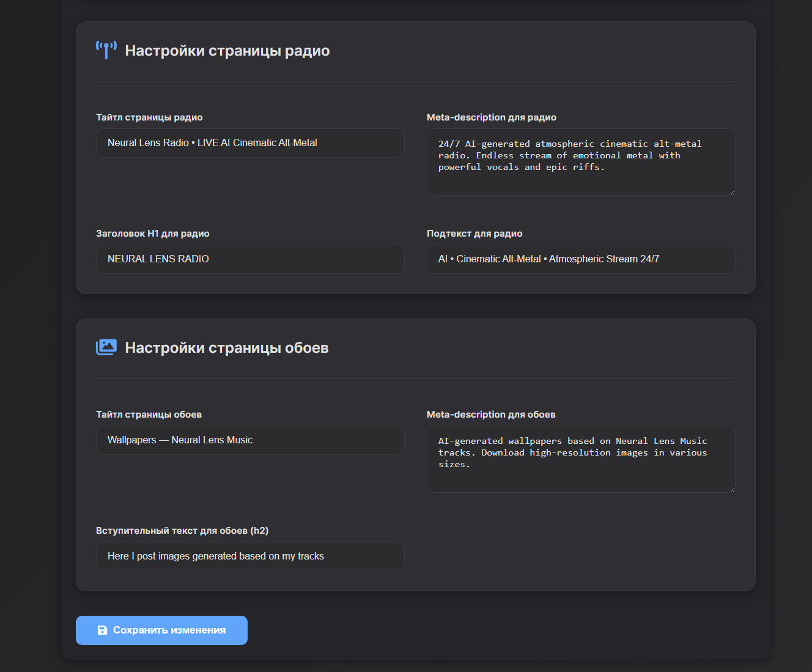812x672 pixels.
Task: Click the Подтекст для радио label
Action: coord(474,234)
